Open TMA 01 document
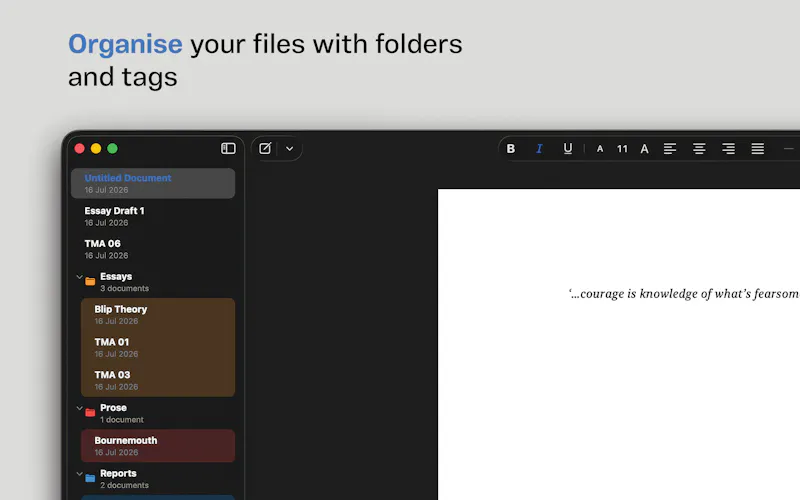 pyautogui.click(x=158, y=347)
